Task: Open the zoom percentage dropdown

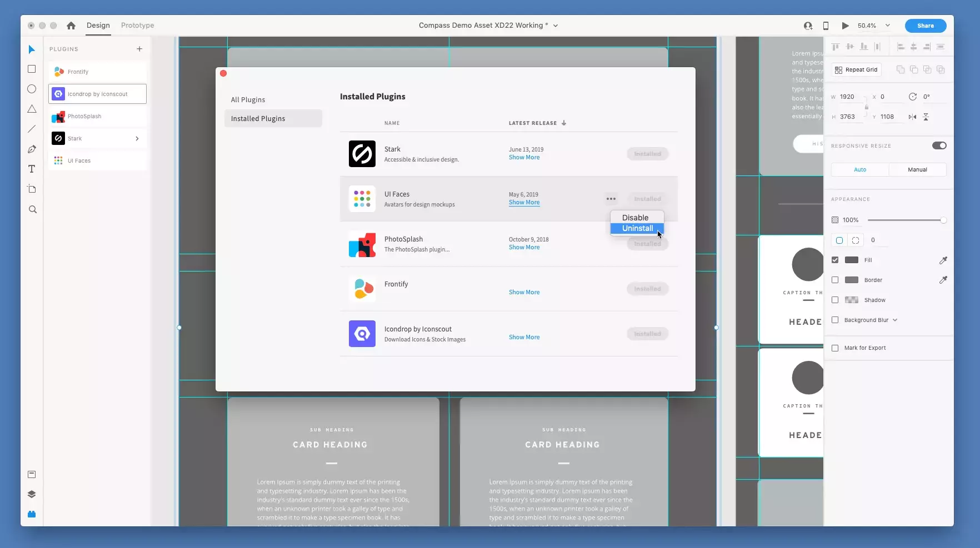Action: click(x=887, y=26)
